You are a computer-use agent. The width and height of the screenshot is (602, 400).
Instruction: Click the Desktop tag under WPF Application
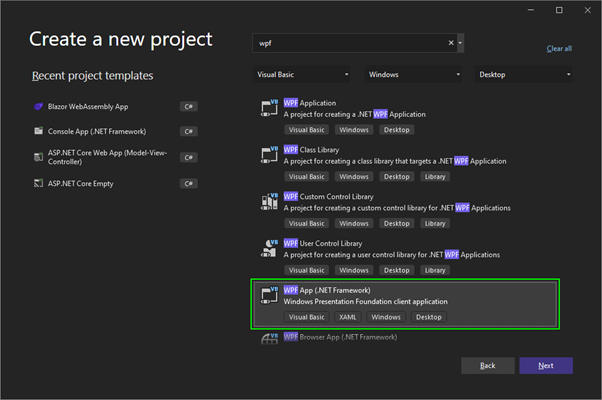pyautogui.click(x=397, y=130)
